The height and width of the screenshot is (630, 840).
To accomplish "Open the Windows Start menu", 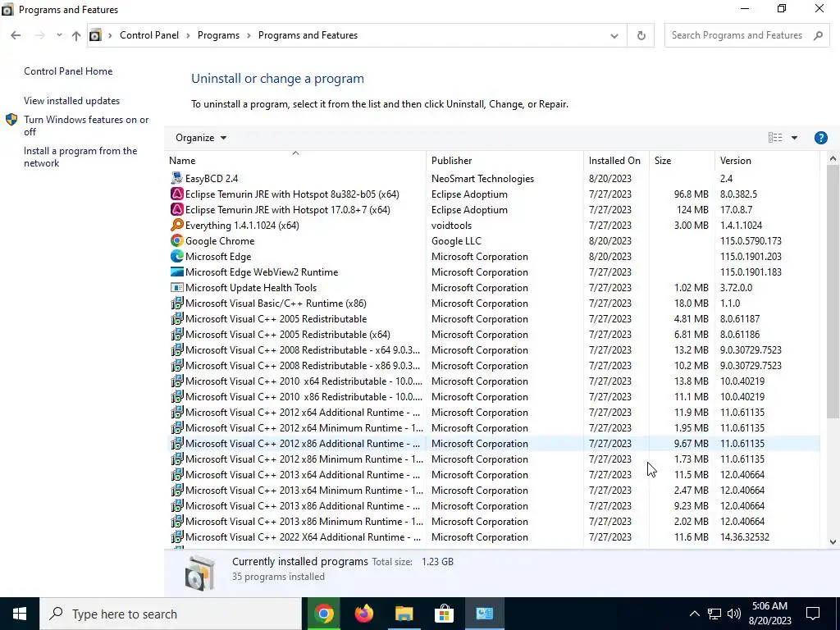I will (20, 614).
